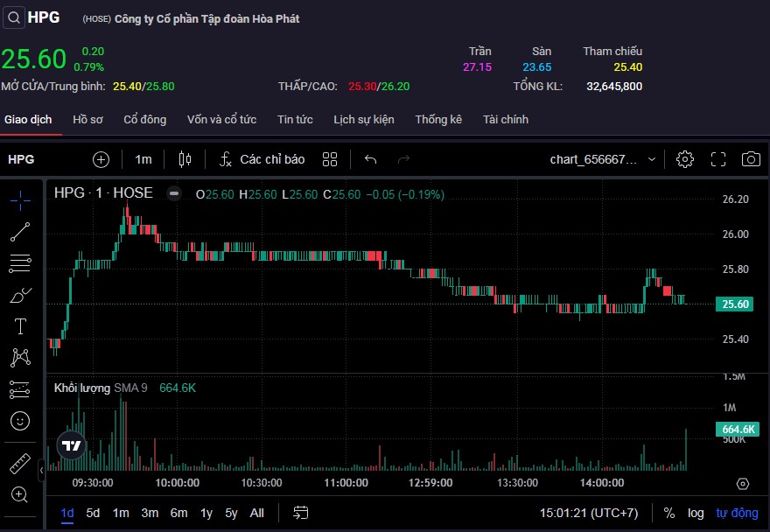This screenshot has width=770, height=532.
Task: Click the reference price 25.40 under Tham chiếu
Action: pyautogui.click(x=627, y=66)
